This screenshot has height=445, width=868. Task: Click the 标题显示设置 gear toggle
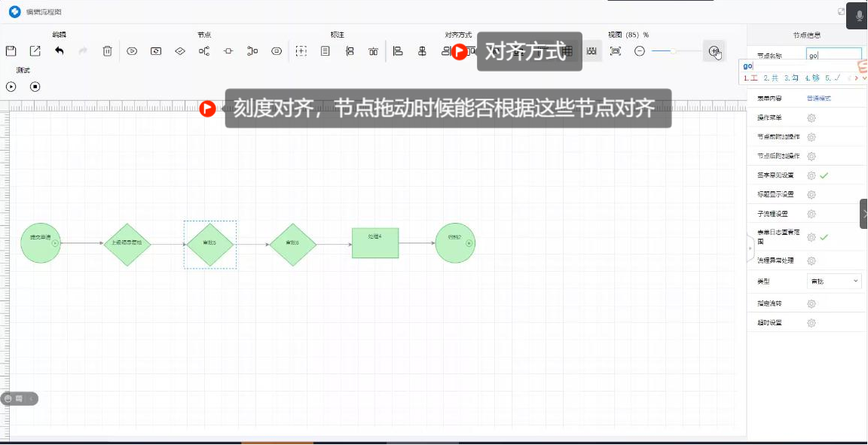(811, 194)
